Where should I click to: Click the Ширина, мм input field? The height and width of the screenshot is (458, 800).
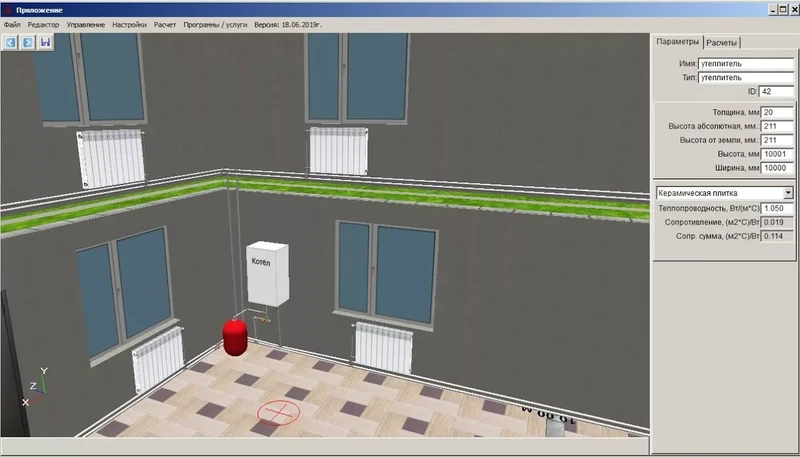click(777, 168)
